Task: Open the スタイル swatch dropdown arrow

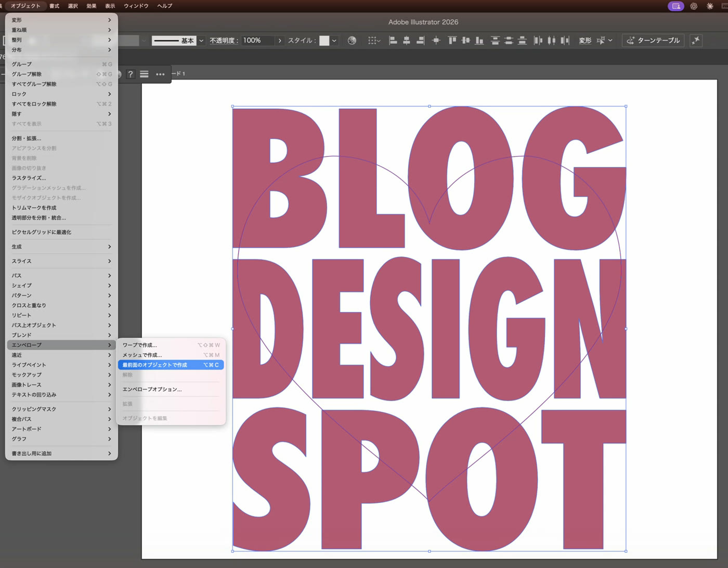Action: [334, 41]
